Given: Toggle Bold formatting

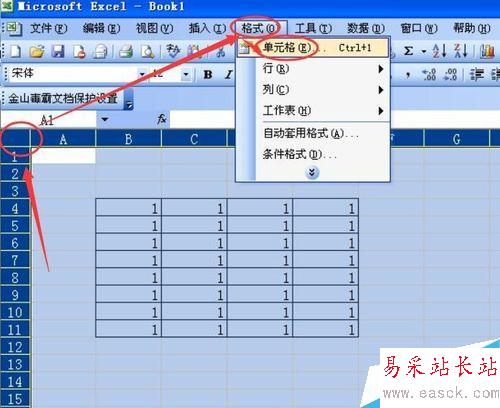Looking at the screenshot, I should point(208,75).
